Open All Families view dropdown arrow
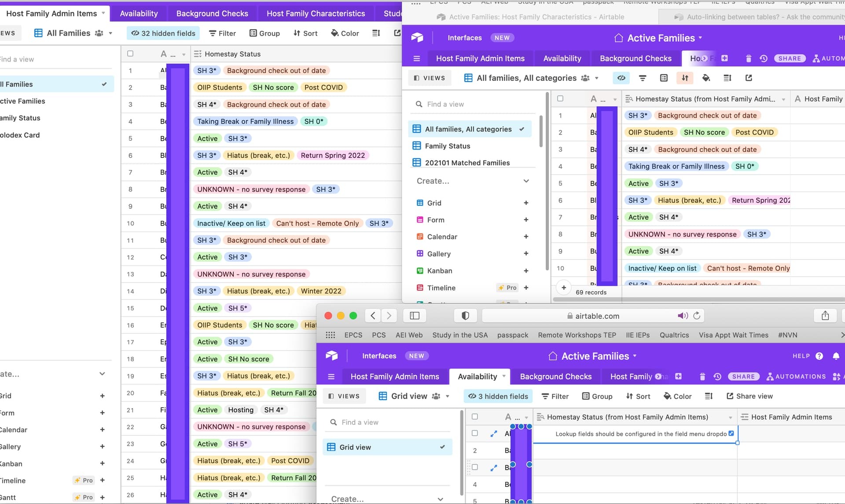This screenshot has height=504, width=845. click(110, 33)
